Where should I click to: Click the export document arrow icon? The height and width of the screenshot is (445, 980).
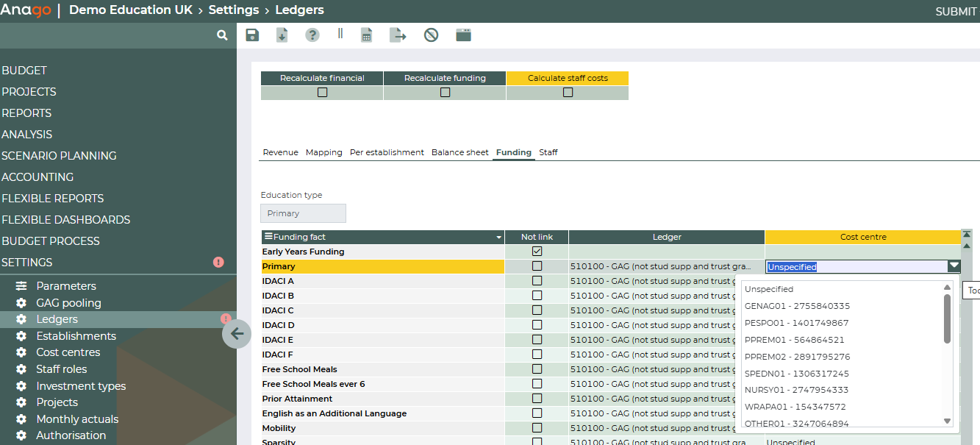398,35
